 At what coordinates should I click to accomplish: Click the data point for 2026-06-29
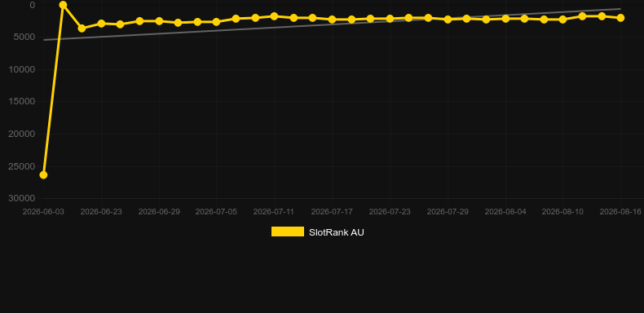point(159,21)
